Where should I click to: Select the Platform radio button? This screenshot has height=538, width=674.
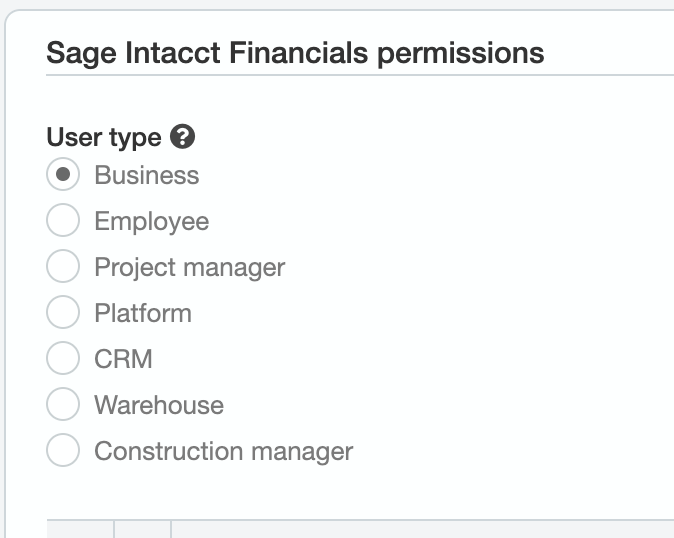(x=63, y=313)
